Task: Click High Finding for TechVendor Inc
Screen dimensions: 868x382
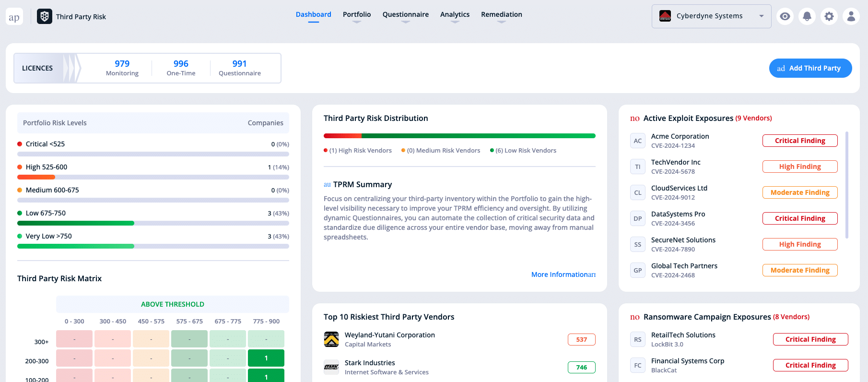Action: (800, 167)
